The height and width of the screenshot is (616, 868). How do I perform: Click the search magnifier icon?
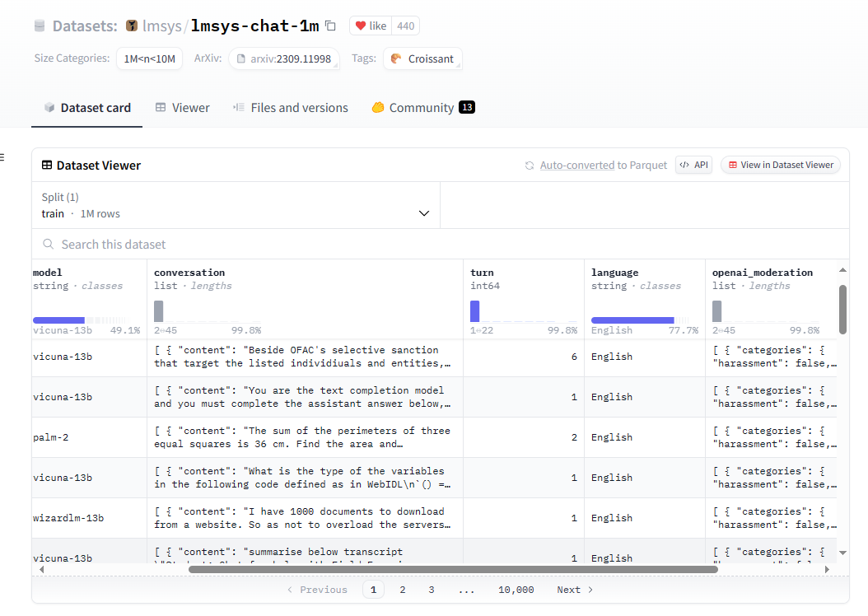pos(48,244)
